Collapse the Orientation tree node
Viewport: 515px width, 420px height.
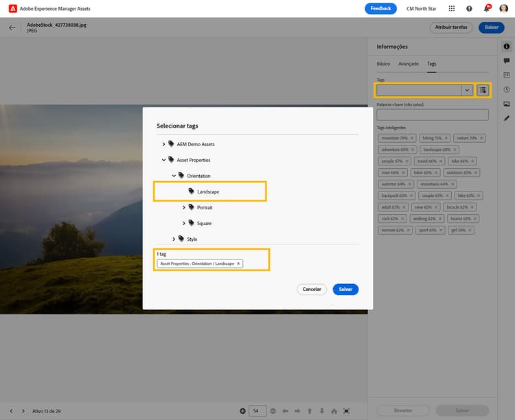174,176
